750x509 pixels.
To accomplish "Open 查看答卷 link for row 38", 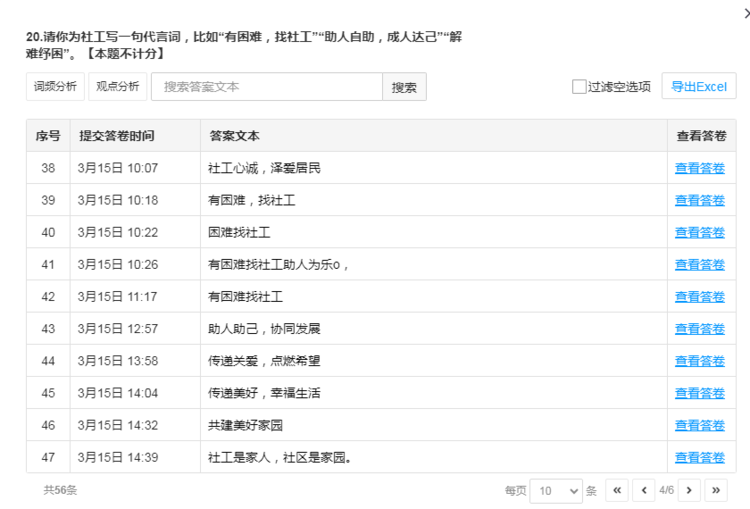I will pos(699,168).
